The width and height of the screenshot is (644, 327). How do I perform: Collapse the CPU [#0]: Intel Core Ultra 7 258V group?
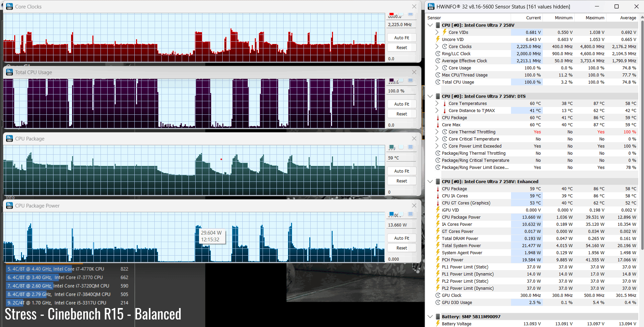(x=430, y=25)
